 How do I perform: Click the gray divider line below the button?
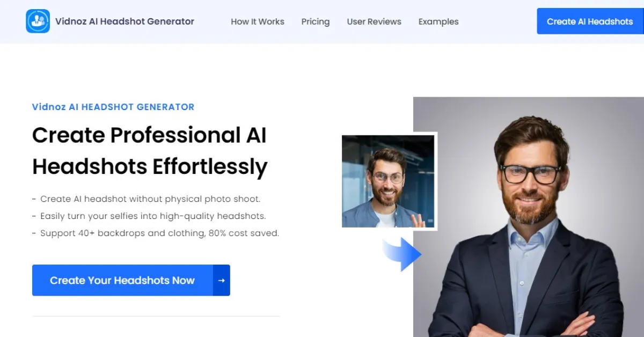(156, 317)
